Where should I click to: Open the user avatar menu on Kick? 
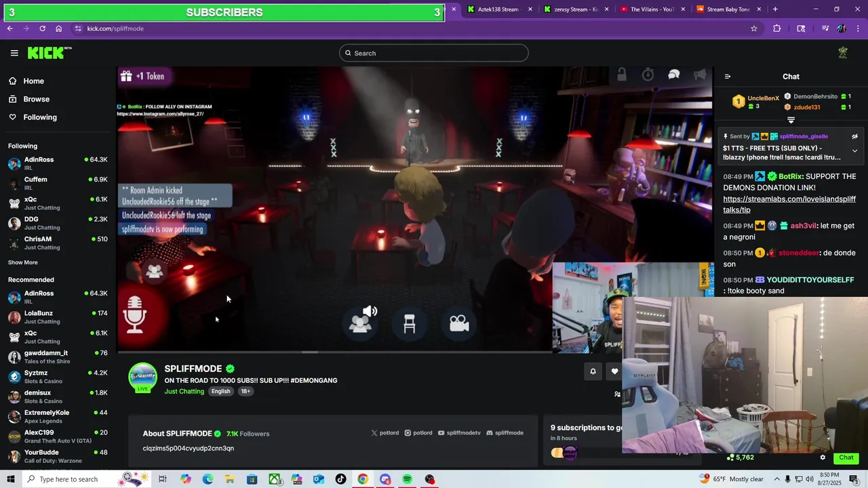(843, 53)
